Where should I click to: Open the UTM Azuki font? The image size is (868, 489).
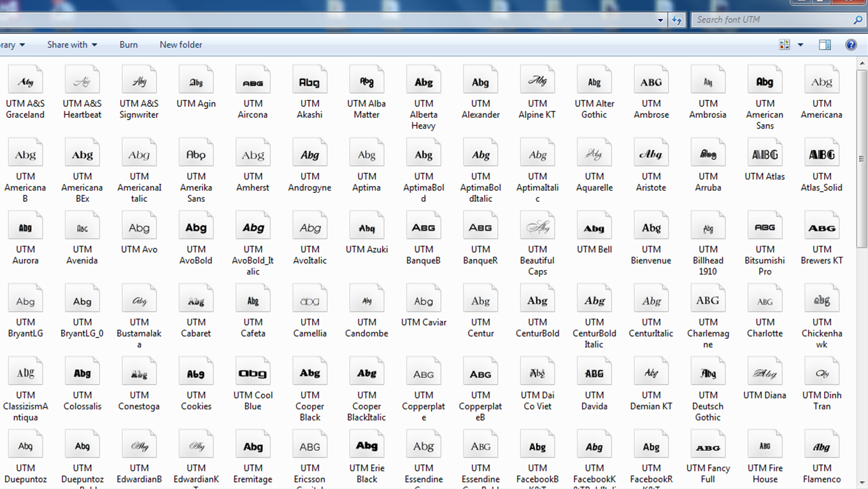366,236
